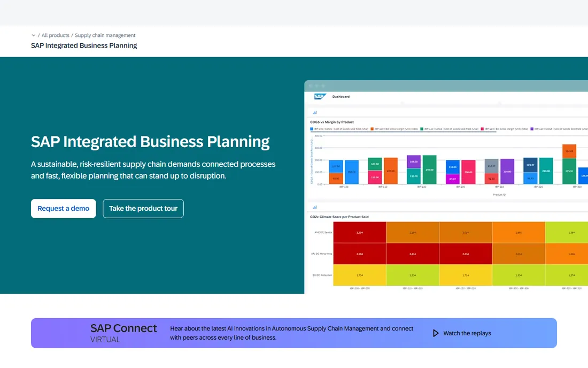The width and height of the screenshot is (588, 368).
Task: Click the play icon beside Watch the replays
Action: (x=435, y=333)
